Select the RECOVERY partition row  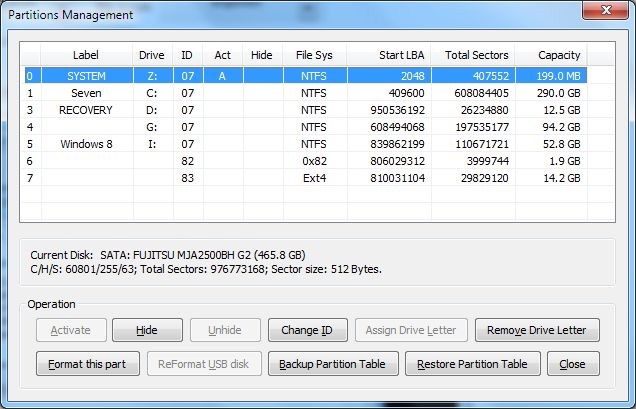86,109
